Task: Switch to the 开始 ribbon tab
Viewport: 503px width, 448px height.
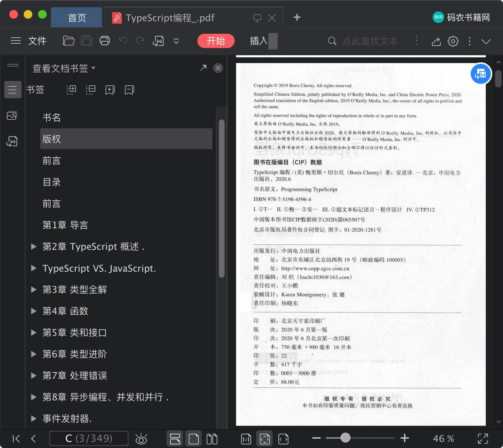Action: [x=216, y=41]
